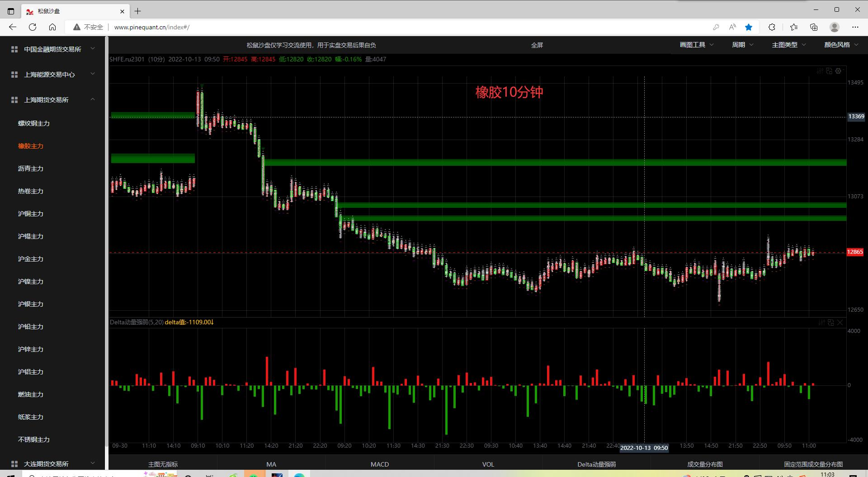This screenshot has height=477, width=868.
Task: Switch to 固定范围成交量分布图 tab
Action: click(x=813, y=464)
